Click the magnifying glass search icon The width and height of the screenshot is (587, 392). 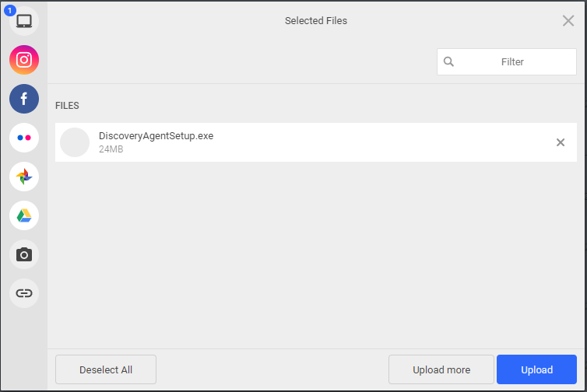point(448,62)
